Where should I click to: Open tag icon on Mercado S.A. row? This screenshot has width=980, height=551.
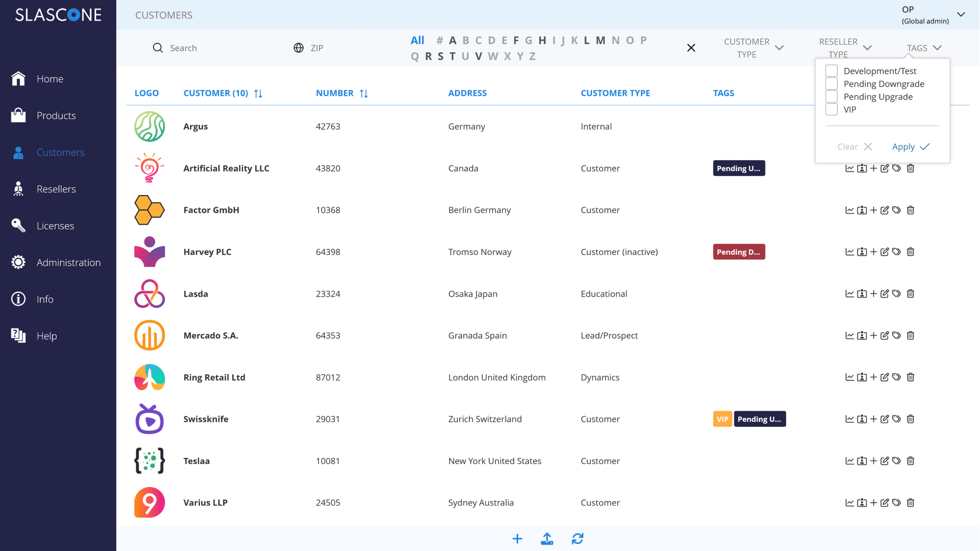(897, 335)
